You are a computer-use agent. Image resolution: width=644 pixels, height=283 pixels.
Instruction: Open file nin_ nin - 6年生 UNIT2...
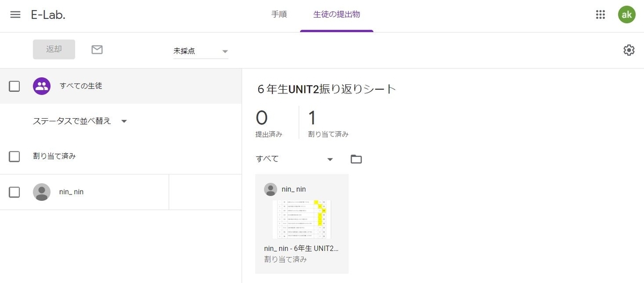click(302, 249)
